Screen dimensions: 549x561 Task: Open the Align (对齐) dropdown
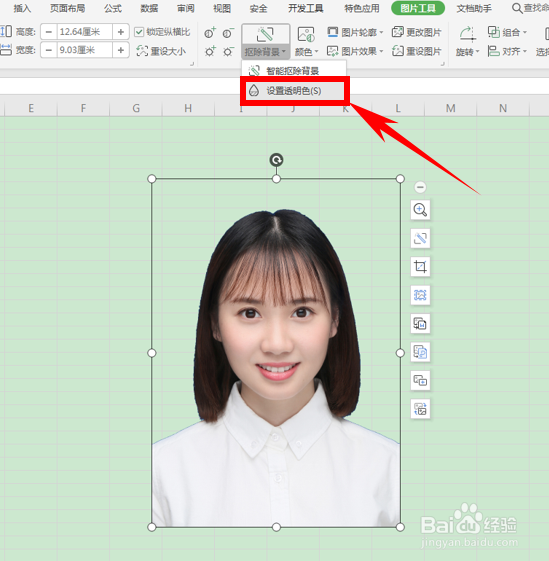tap(507, 51)
